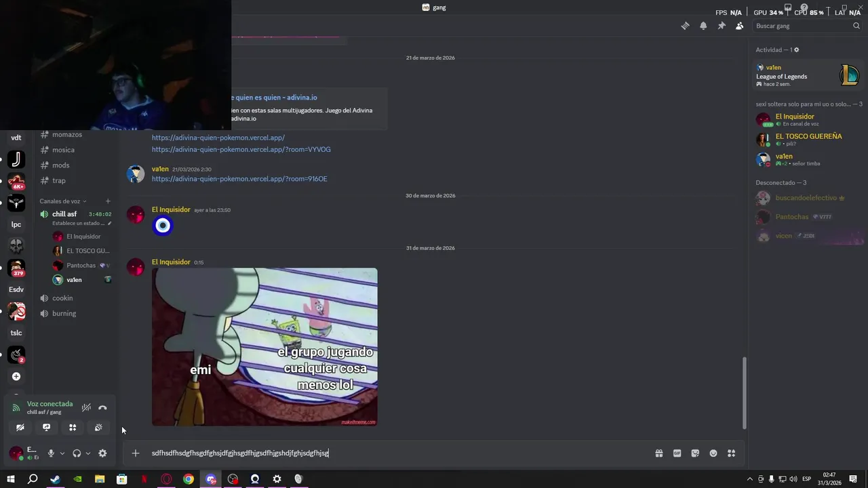The image size is (868, 488).
Task: Add a server with plus icon
Action: (x=16, y=376)
